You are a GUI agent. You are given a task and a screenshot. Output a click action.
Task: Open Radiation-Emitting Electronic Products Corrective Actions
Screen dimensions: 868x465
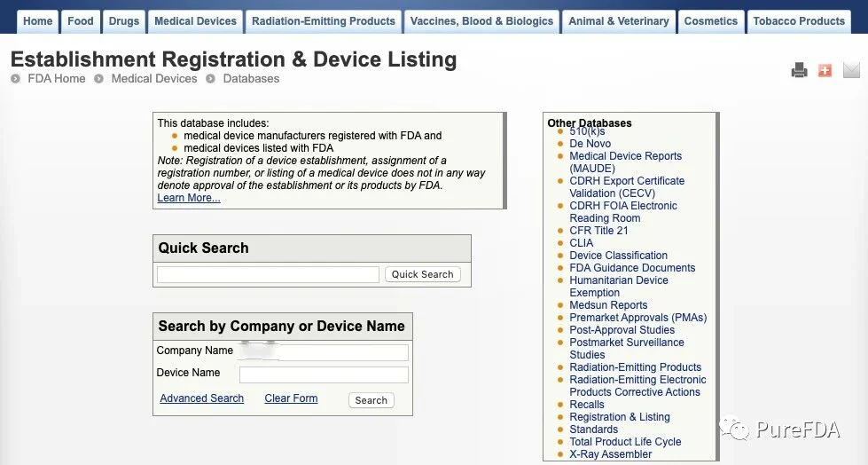(637, 386)
